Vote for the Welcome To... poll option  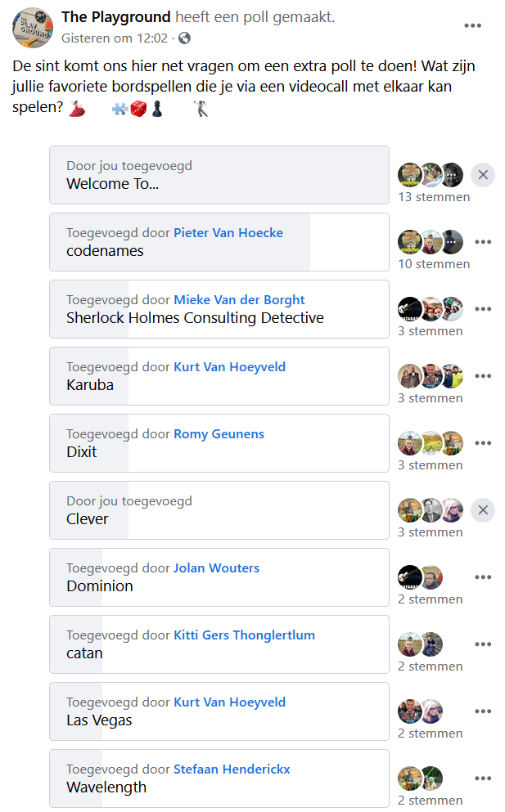219,175
